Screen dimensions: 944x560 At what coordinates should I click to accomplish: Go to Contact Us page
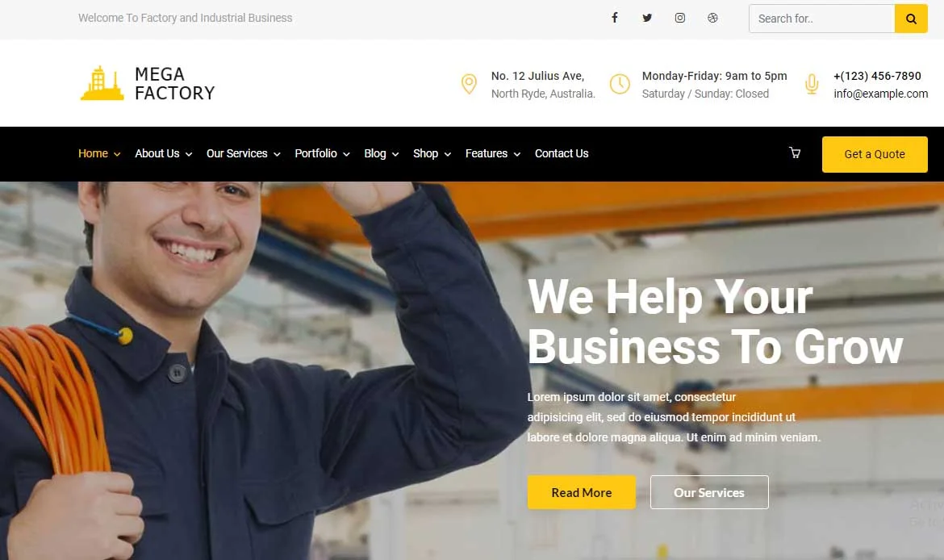pos(562,153)
